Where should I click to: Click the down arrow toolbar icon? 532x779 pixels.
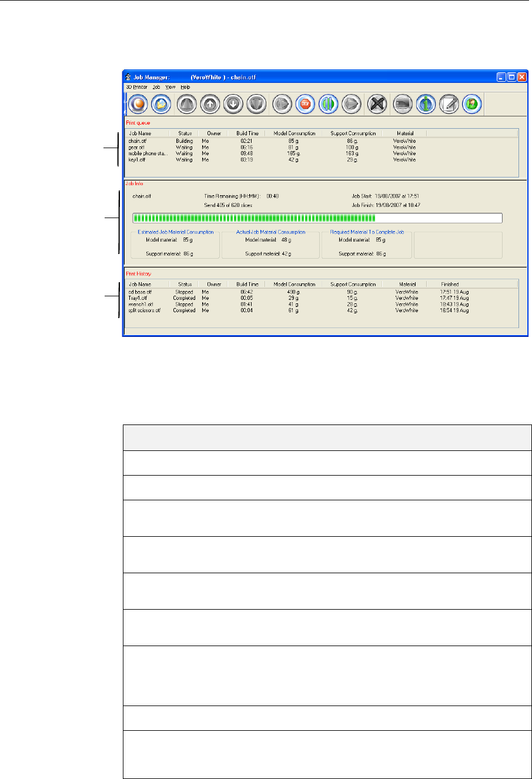(233, 104)
